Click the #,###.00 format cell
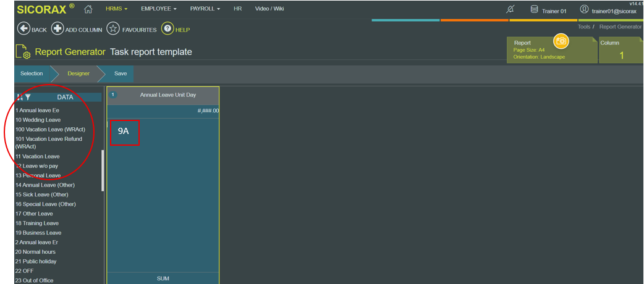 tap(163, 111)
